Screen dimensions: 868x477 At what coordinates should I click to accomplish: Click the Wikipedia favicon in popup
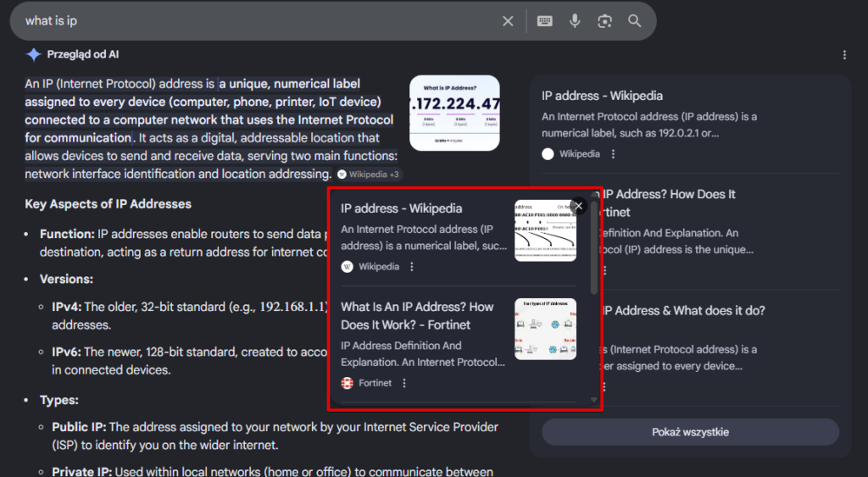(x=347, y=267)
